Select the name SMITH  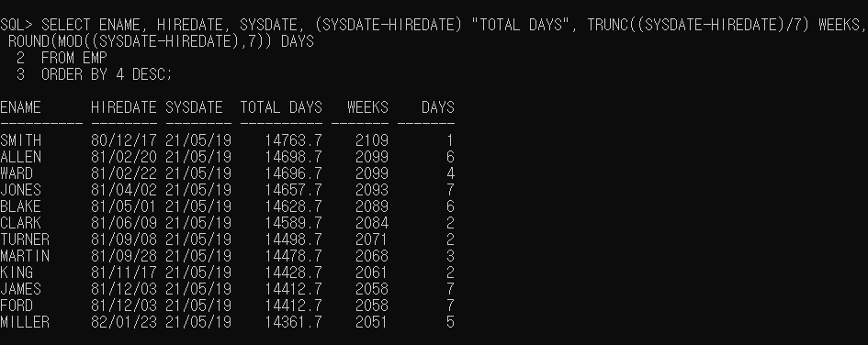tap(20, 140)
